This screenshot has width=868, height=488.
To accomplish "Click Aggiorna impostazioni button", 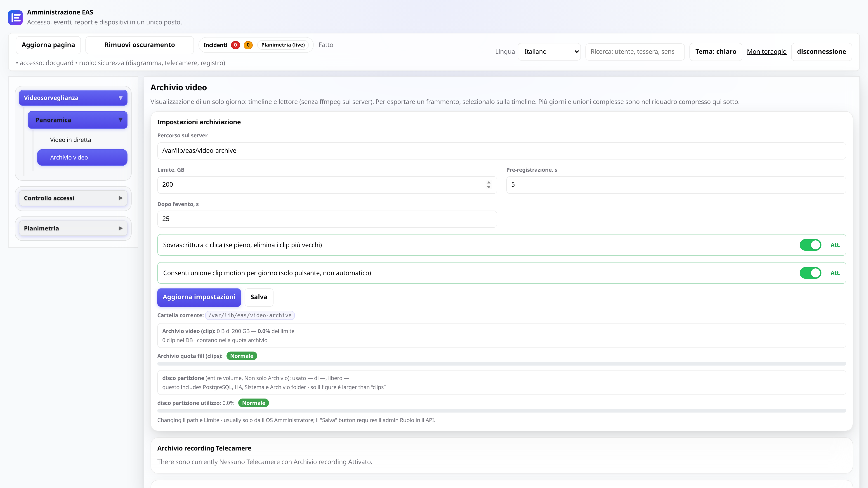I will click(x=199, y=297).
